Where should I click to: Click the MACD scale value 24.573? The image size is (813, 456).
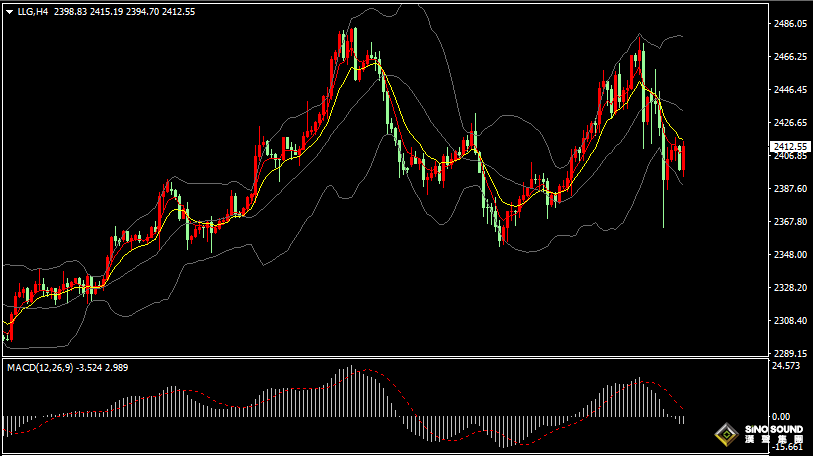coord(787,367)
